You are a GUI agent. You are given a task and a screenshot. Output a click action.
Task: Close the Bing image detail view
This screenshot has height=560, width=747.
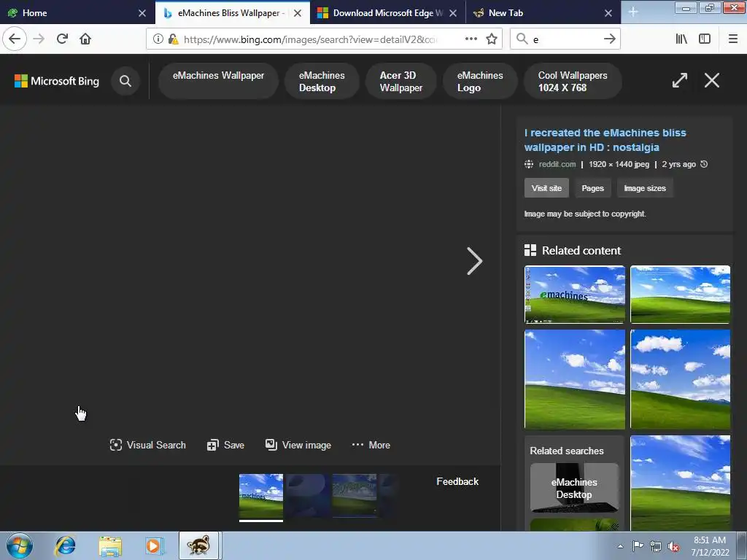click(712, 80)
